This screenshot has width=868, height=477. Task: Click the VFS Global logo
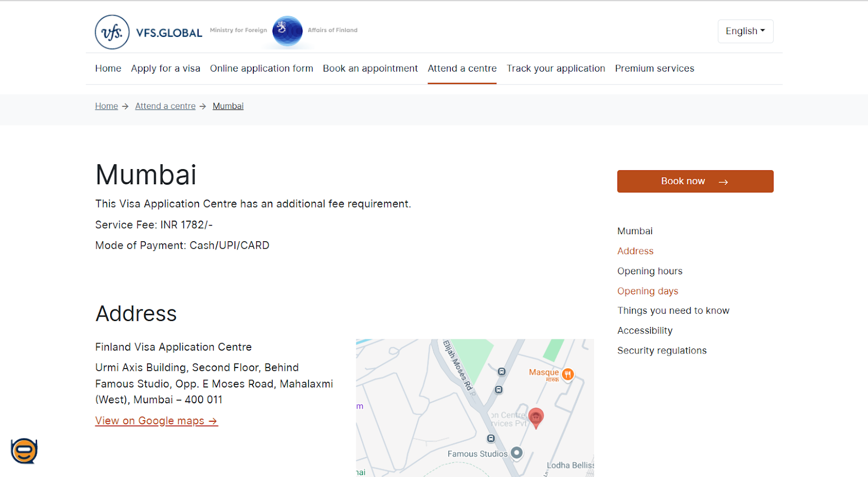point(149,32)
